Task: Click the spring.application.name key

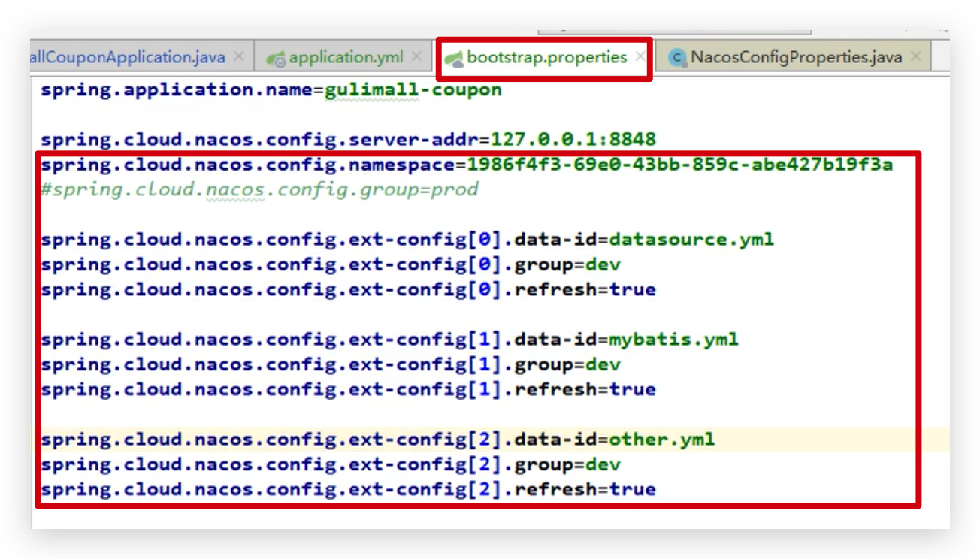Action: click(x=178, y=90)
